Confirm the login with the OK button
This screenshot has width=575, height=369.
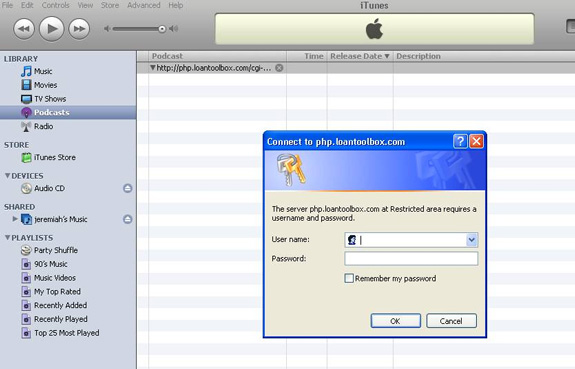click(396, 321)
